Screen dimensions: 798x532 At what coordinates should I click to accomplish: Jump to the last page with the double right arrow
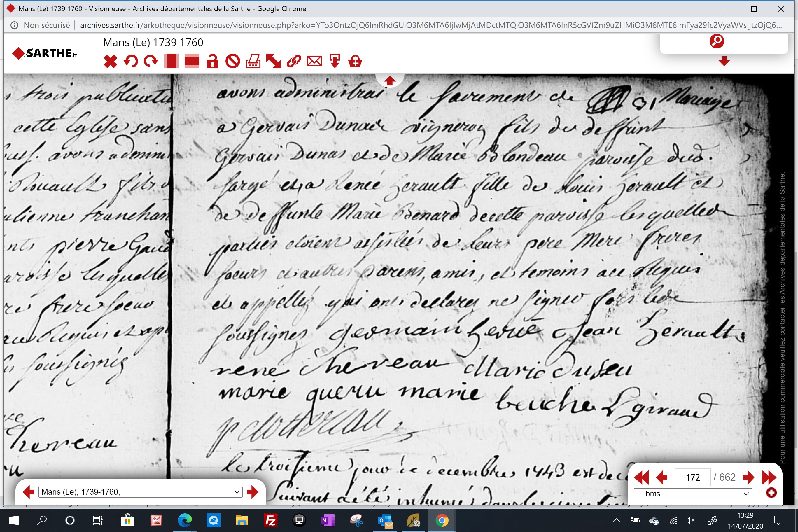click(769, 477)
